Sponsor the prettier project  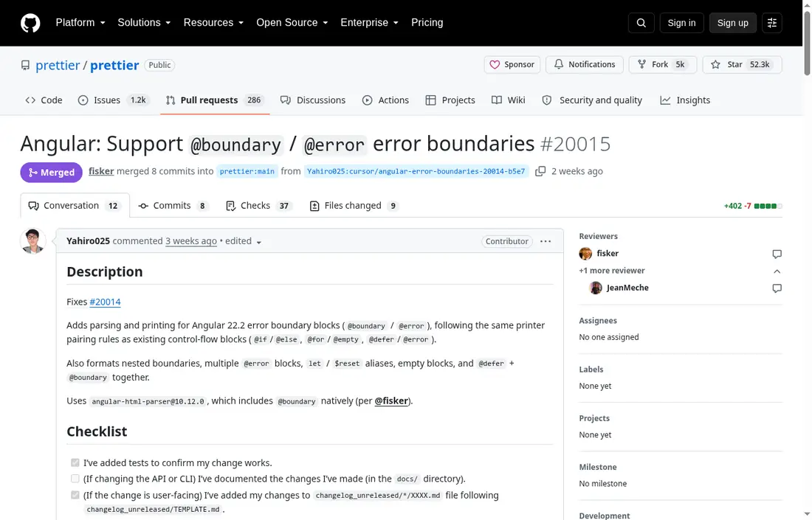pyautogui.click(x=512, y=65)
